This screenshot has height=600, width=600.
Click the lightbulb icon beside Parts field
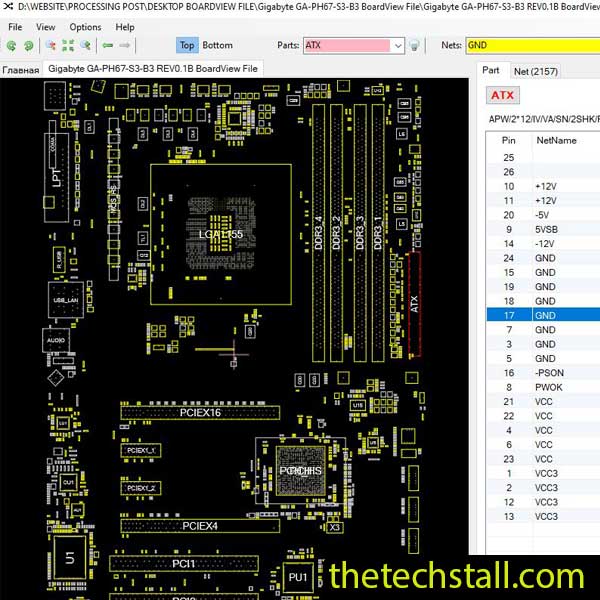tap(414, 45)
